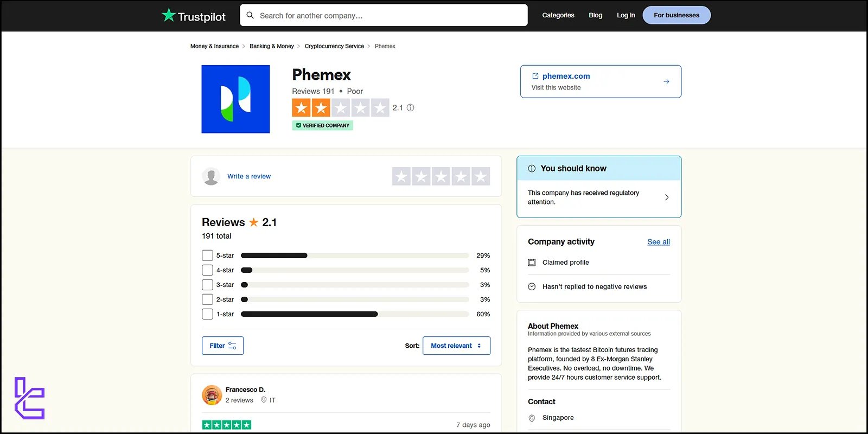
Task: Click the location pin beside Singapore
Action: point(532,418)
